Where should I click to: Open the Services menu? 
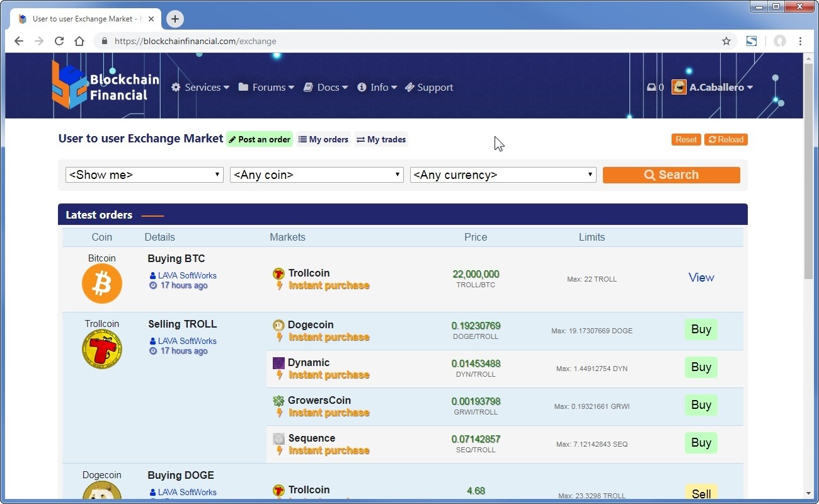point(200,88)
